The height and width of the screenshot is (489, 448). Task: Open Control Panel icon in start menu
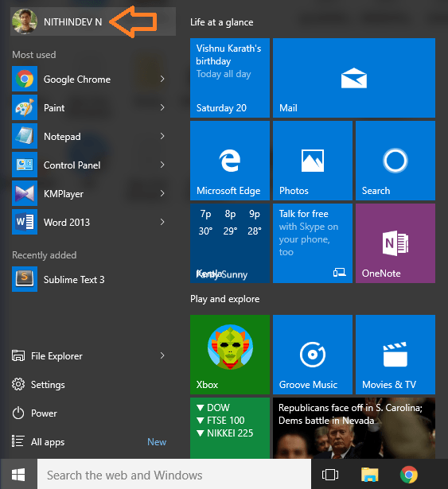click(x=25, y=165)
